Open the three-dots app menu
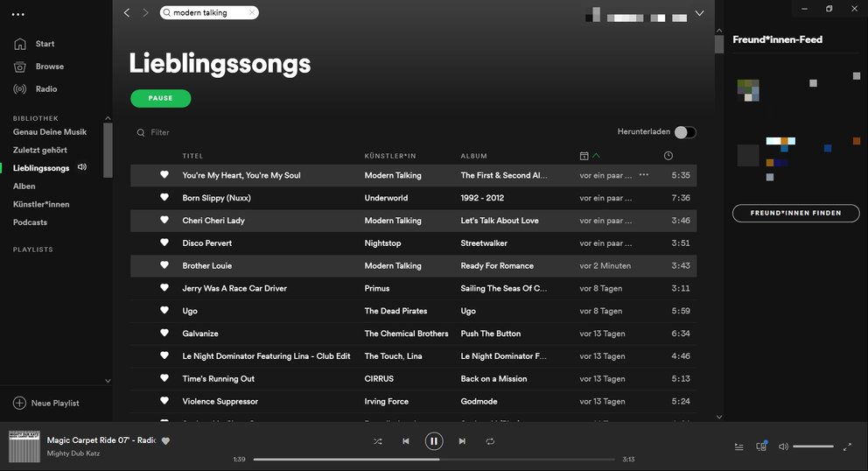868x471 pixels. coord(18,14)
